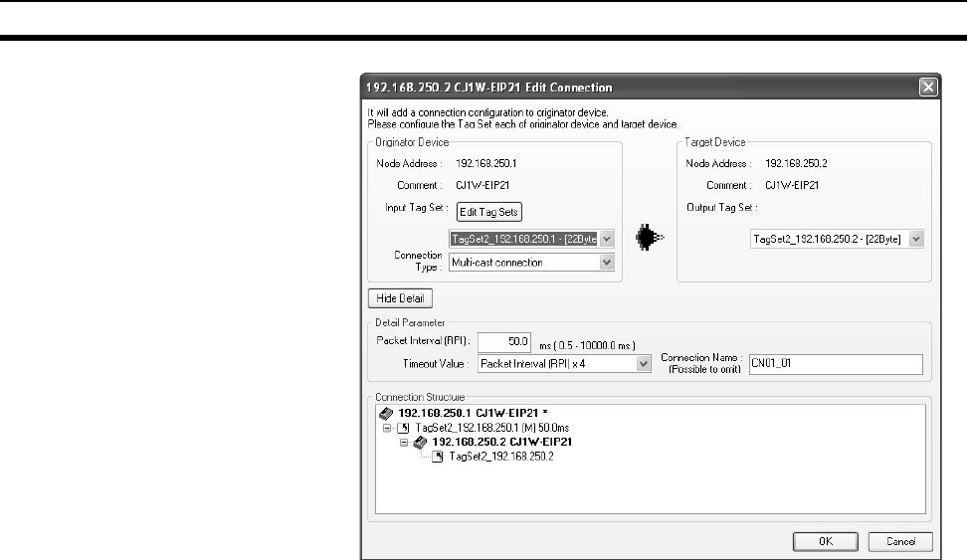The height and width of the screenshot is (560, 967).
Task: Open the Output Tag Set dropdown
Action: pos(916,239)
